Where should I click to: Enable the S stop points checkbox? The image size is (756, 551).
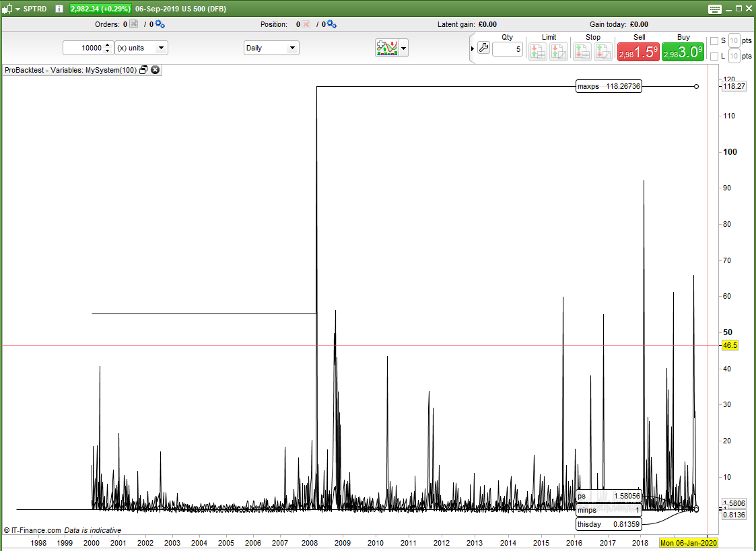pos(714,40)
